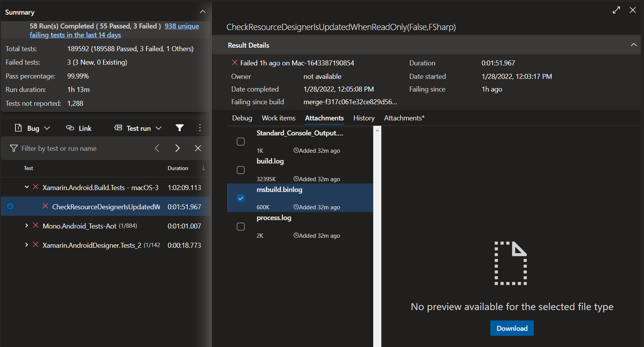This screenshot has width=644, height=347.
Task: Expand the Mono.Android_Tests-Aot run
Action: [x=27, y=225]
